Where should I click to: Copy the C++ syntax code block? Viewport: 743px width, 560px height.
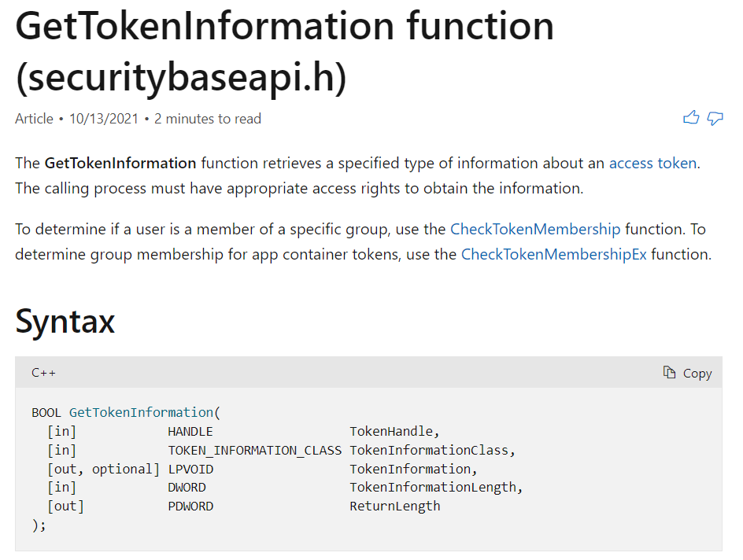688,373
